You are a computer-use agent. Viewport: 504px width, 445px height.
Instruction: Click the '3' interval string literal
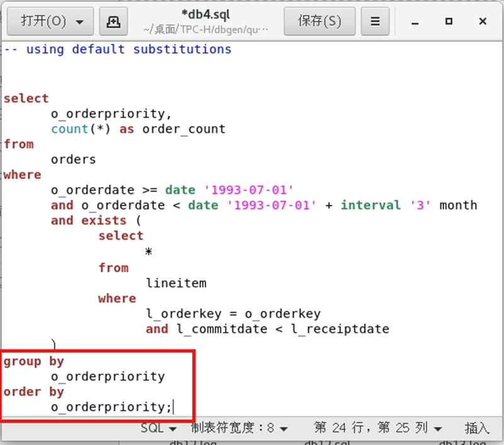(420, 205)
